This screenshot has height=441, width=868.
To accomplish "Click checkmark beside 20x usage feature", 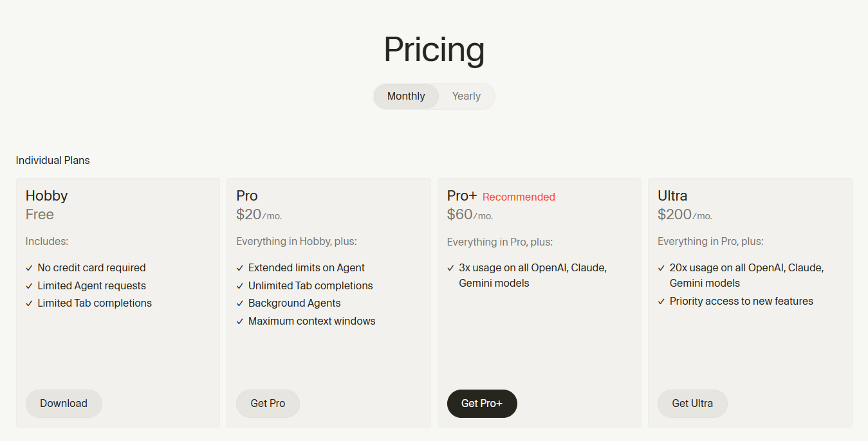I will pyautogui.click(x=661, y=268).
